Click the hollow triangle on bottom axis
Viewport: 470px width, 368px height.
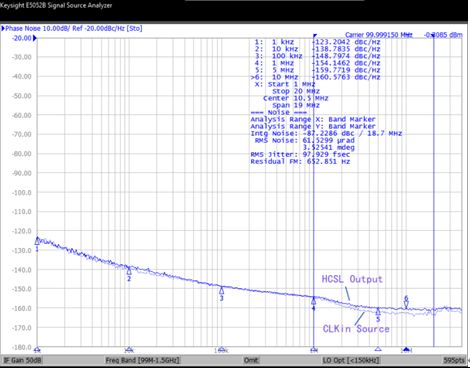click(x=378, y=349)
